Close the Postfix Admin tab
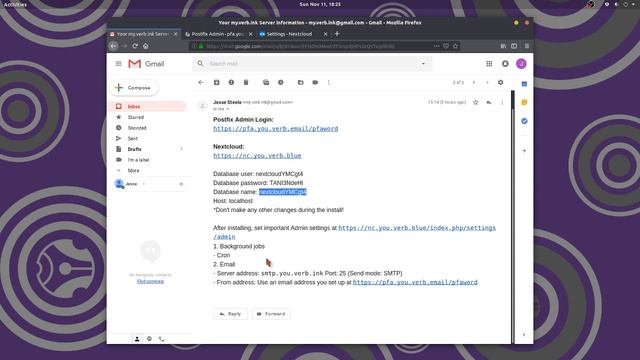Screen dimensions: 640x360 251,34
